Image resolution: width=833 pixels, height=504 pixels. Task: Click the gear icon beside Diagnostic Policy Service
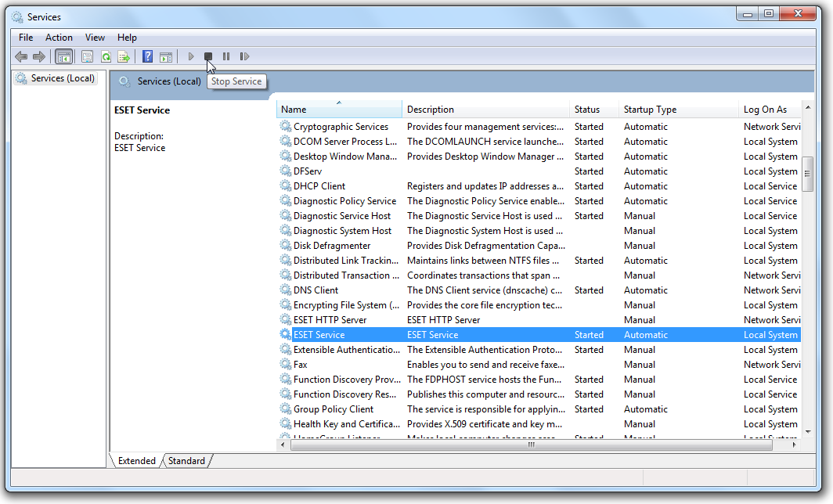coord(285,201)
